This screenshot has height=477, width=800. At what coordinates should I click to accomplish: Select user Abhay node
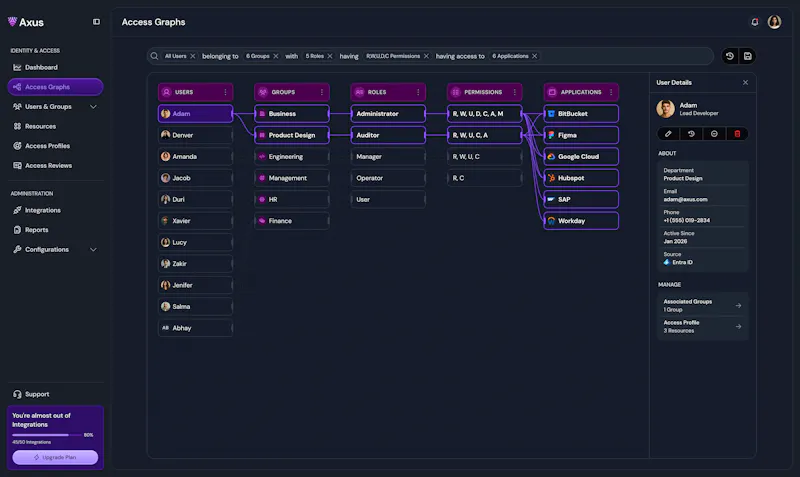(195, 328)
